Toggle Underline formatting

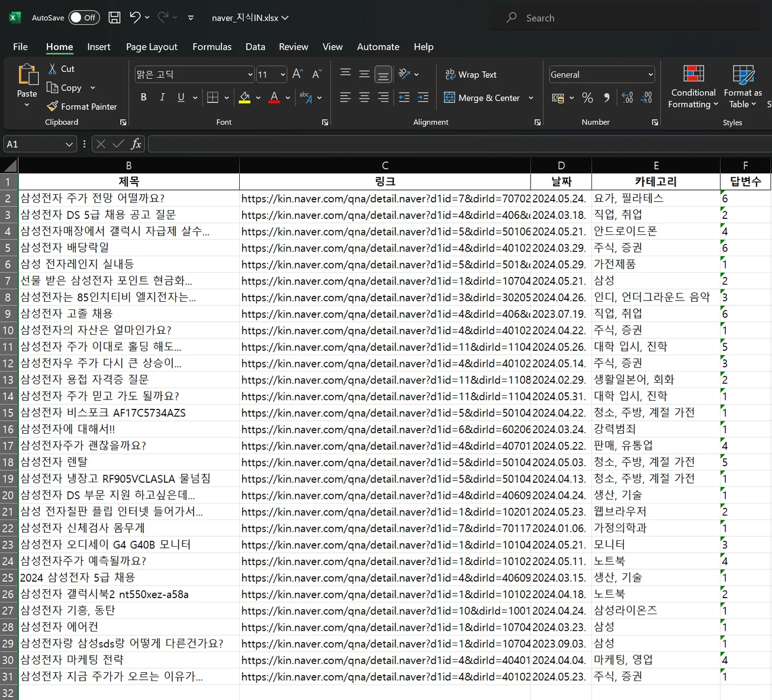181,98
